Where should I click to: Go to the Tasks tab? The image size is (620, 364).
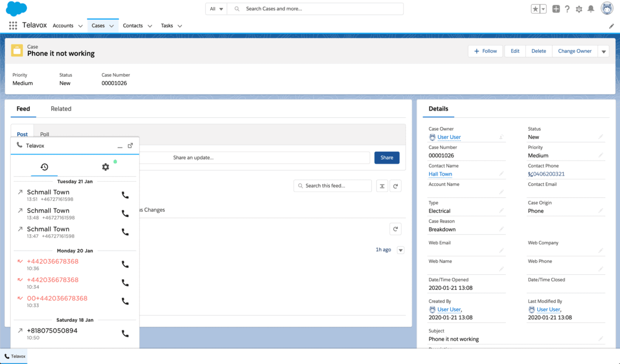click(x=167, y=26)
